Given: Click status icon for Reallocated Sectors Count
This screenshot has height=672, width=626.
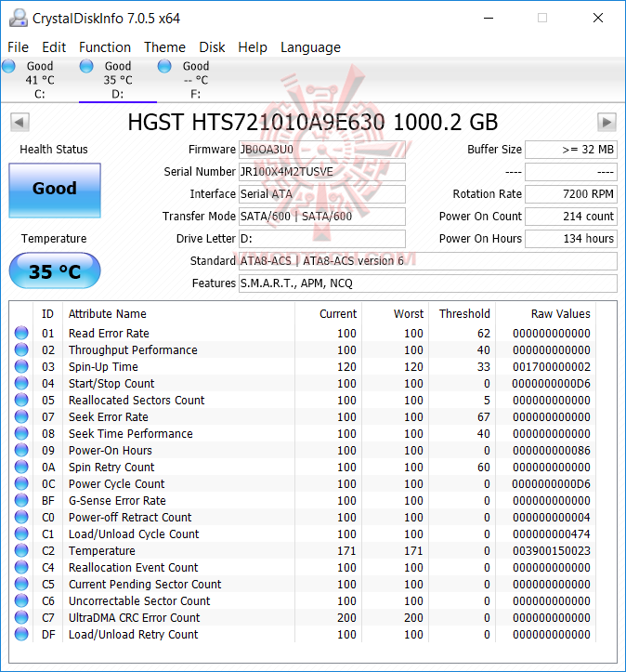Looking at the screenshot, I should tap(21, 400).
